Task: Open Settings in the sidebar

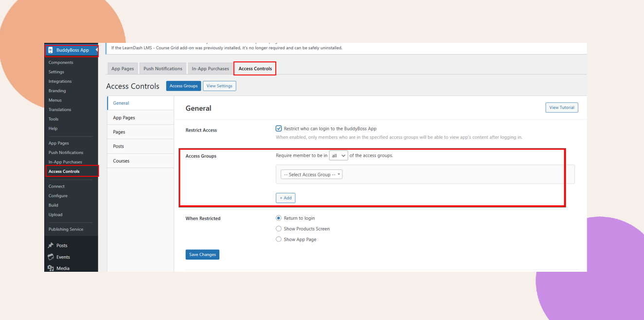Action: tap(56, 72)
